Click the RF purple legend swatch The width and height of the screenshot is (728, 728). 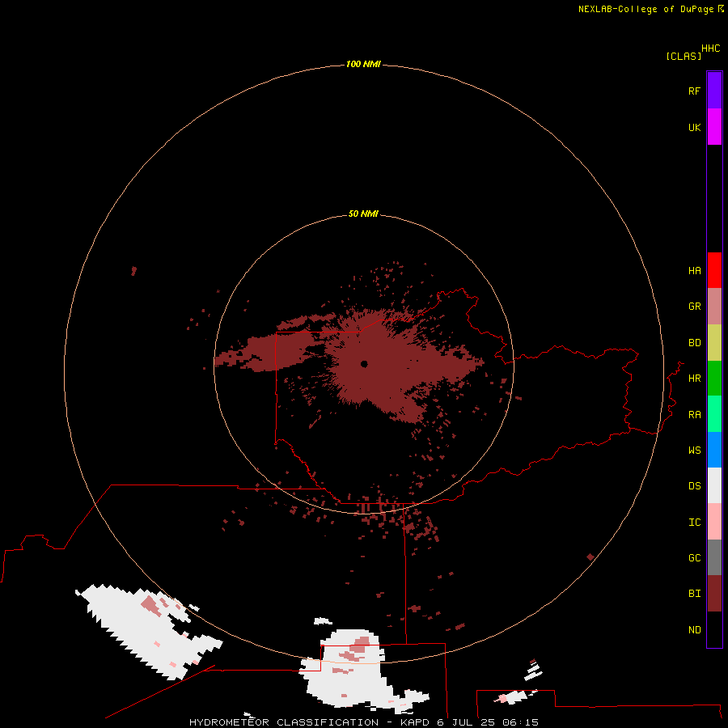pos(714,90)
